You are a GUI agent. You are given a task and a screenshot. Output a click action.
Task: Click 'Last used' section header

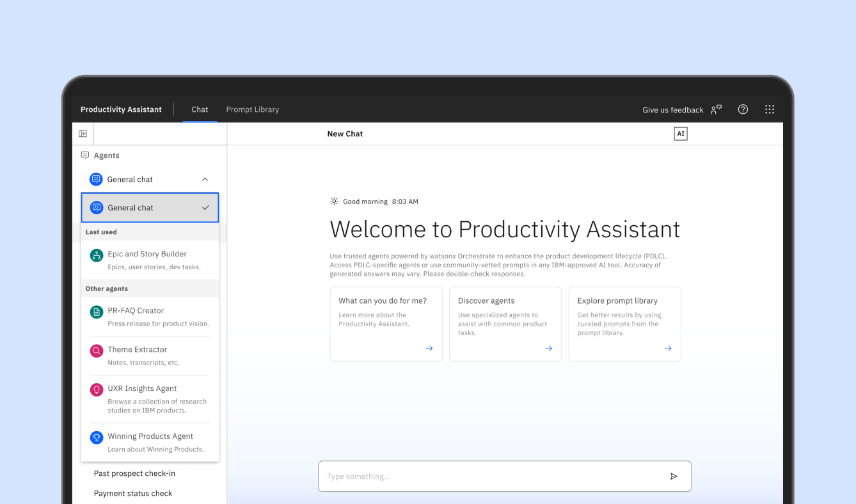click(101, 232)
